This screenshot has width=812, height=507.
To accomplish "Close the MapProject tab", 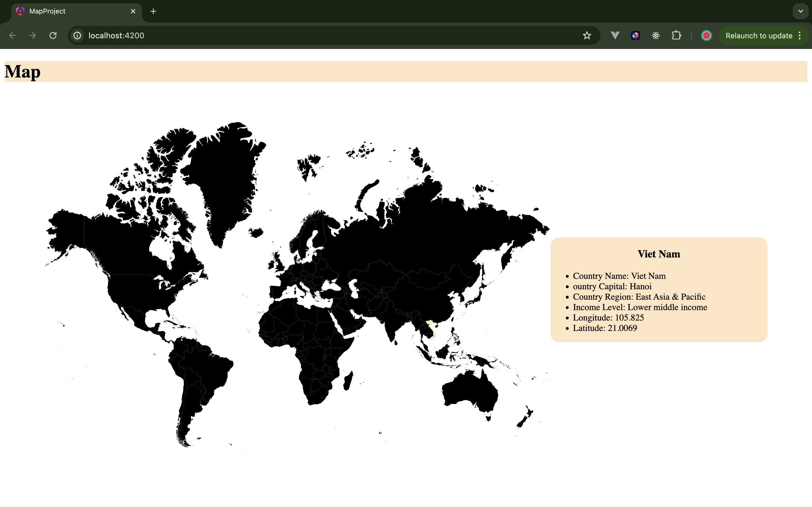I will coord(133,11).
